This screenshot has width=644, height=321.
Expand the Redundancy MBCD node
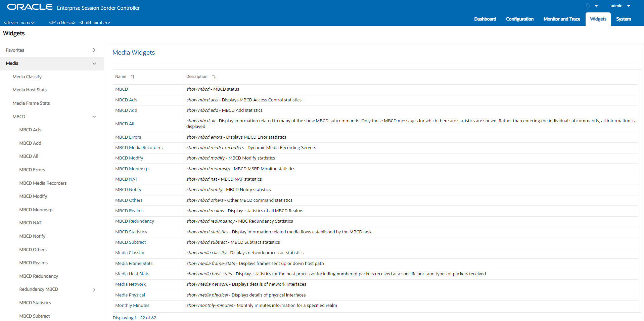[x=94, y=289]
